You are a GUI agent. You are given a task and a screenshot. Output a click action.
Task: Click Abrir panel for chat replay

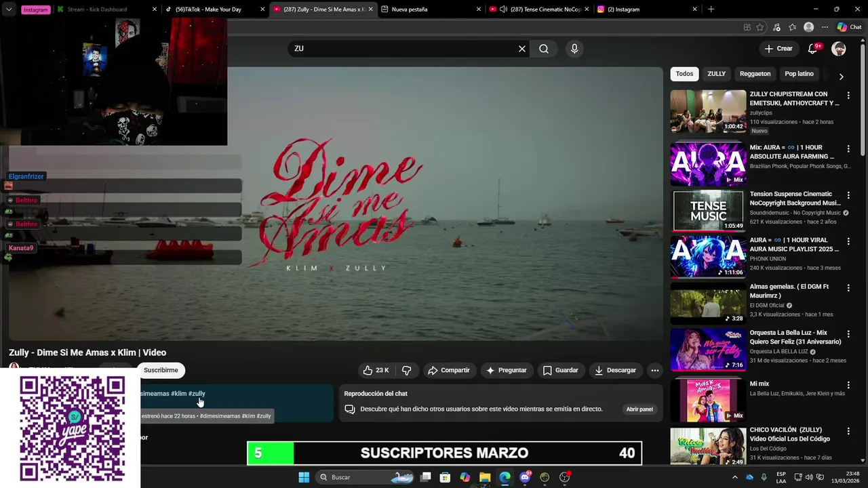(x=639, y=409)
